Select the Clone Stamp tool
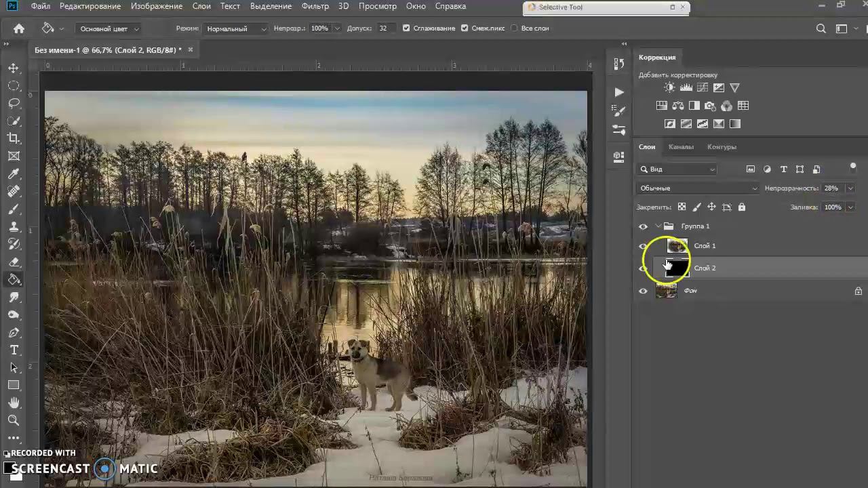 [14, 226]
